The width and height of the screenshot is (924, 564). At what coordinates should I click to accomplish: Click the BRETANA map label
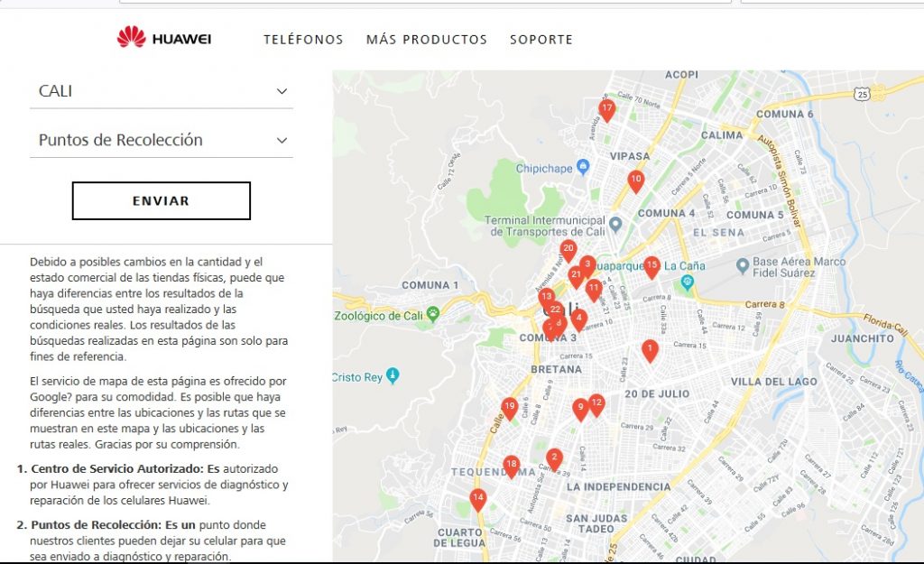pos(556,369)
